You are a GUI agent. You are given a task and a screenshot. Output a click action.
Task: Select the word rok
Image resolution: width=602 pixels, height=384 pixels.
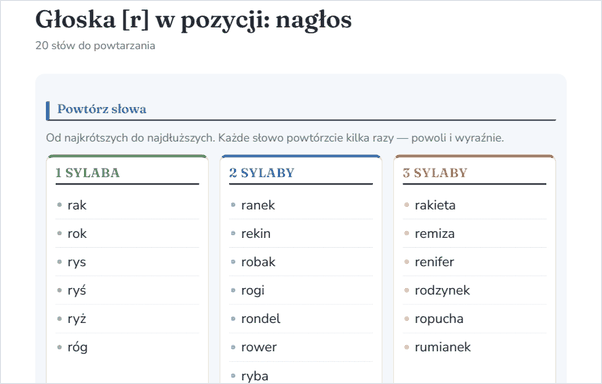coord(77,234)
